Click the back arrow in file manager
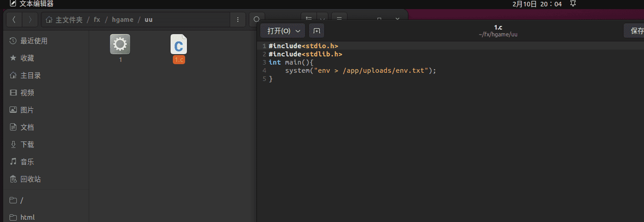 pyautogui.click(x=14, y=20)
